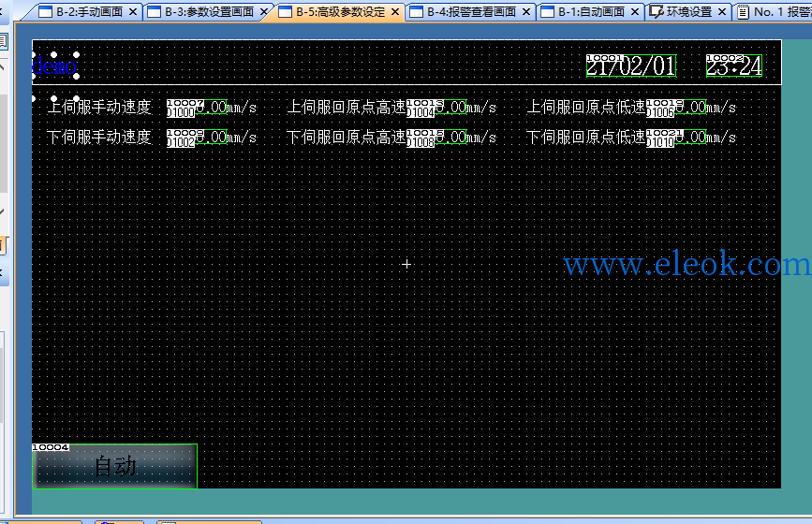Select the B-5:高级参数设定 tab

(341, 11)
